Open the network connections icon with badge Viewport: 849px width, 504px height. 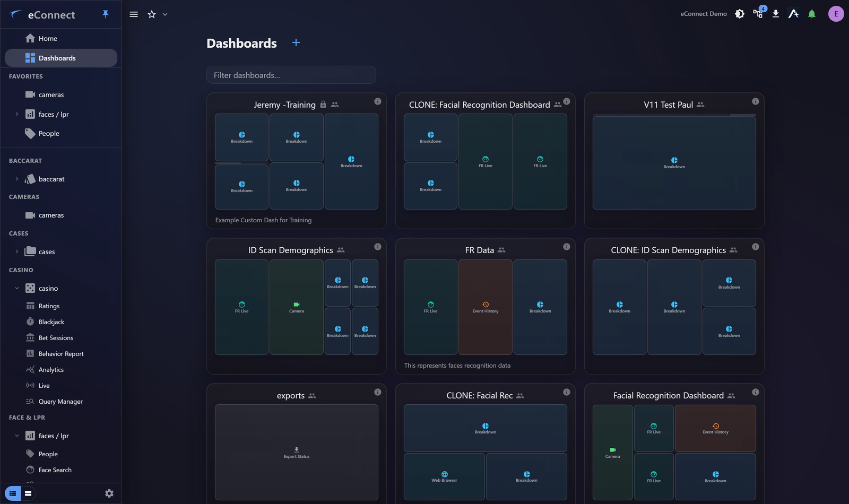coord(758,13)
